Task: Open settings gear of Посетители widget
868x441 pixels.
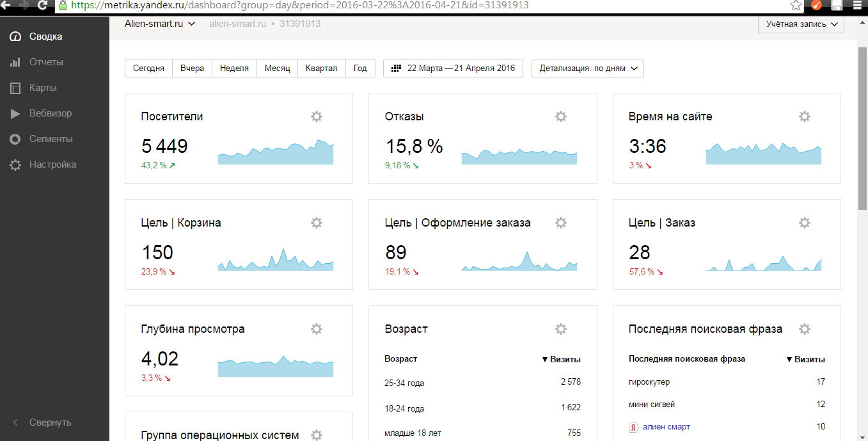Action: pos(317,116)
